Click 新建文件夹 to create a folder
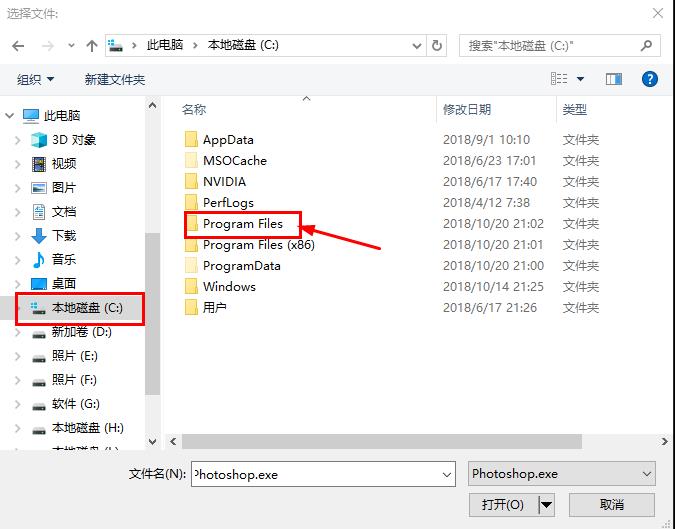This screenshot has width=675, height=529. (x=115, y=80)
